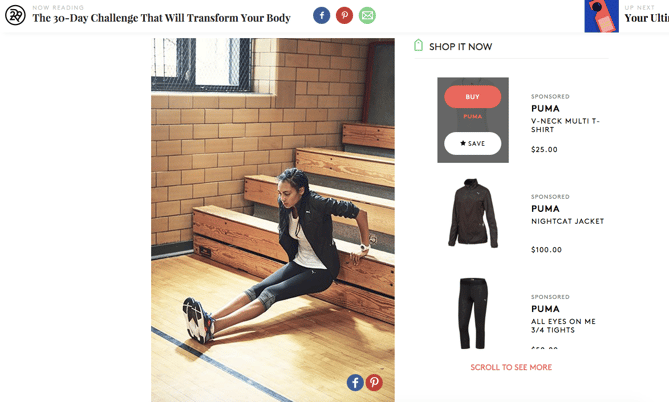669x402 pixels.
Task: Save the Puma V-Neck T-shirt
Action: pyautogui.click(x=473, y=143)
